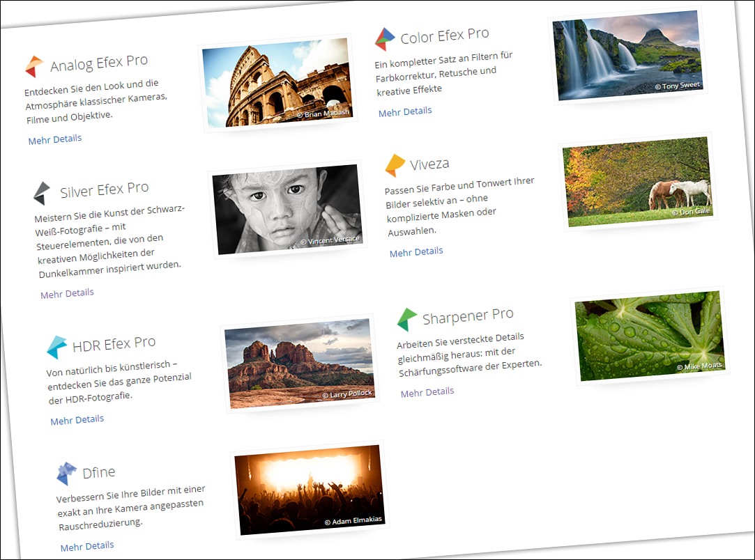This screenshot has width=755, height=560.
Task: Click the word 'Rauschreduzierung.'
Action: coord(100,524)
